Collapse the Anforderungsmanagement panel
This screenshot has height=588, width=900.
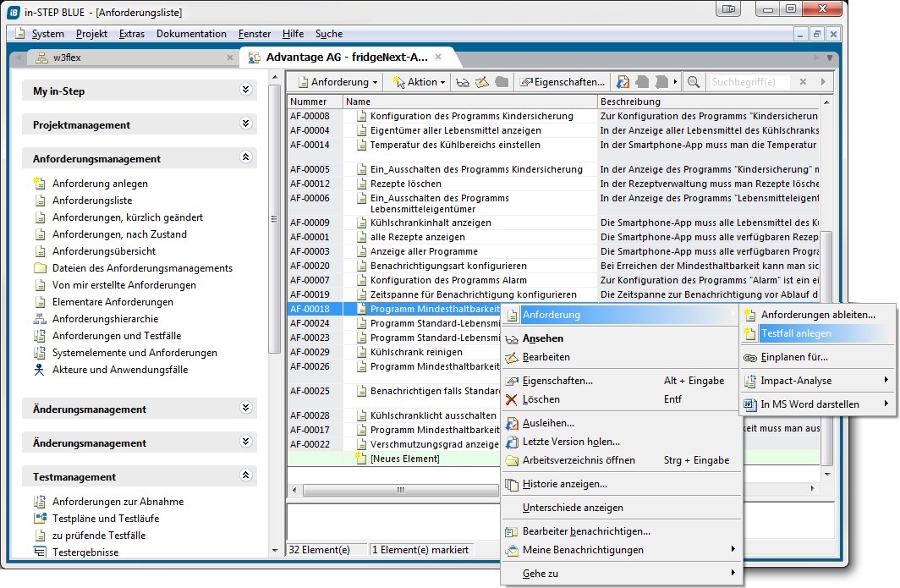point(246,157)
